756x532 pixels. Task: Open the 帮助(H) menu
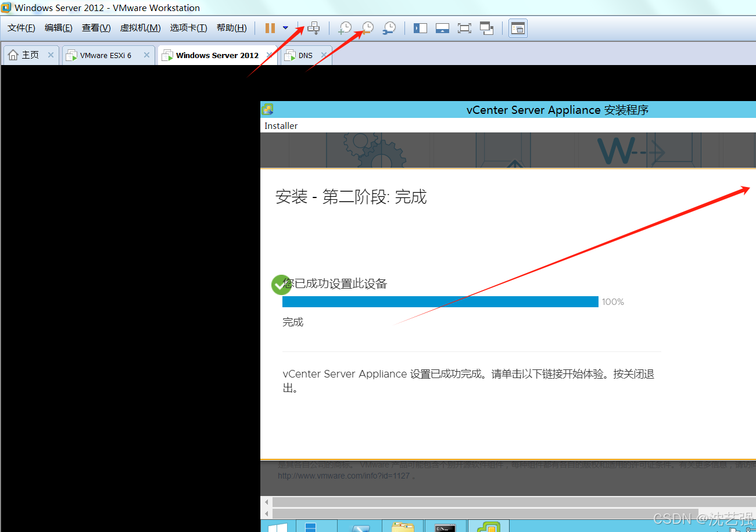[231, 28]
